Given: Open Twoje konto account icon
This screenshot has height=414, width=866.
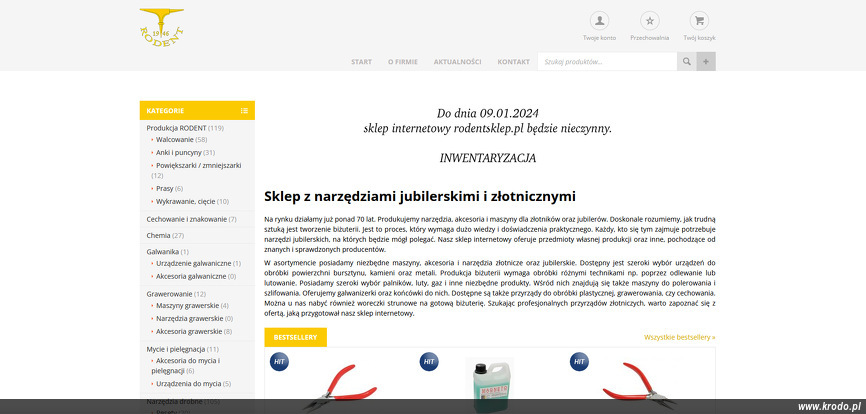Looking at the screenshot, I should pyautogui.click(x=599, y=21).
